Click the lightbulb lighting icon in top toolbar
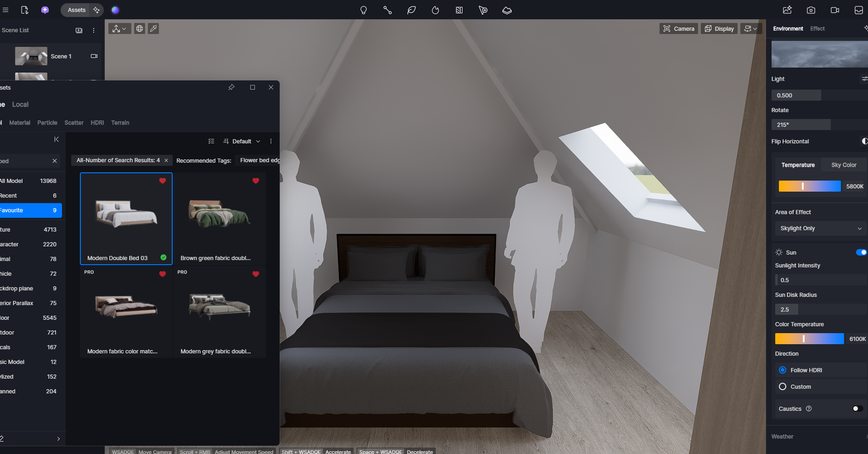868x454 pixels. point(363,10)
